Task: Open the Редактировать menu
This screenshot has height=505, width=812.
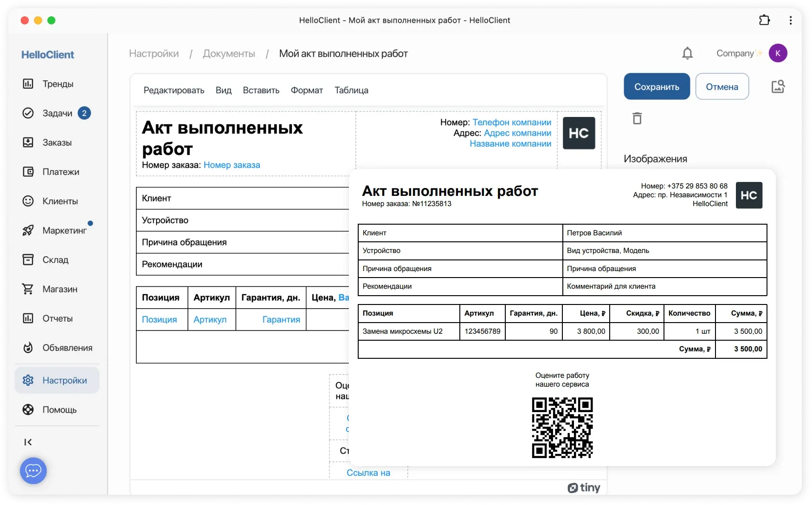Action: coord(174,90)
